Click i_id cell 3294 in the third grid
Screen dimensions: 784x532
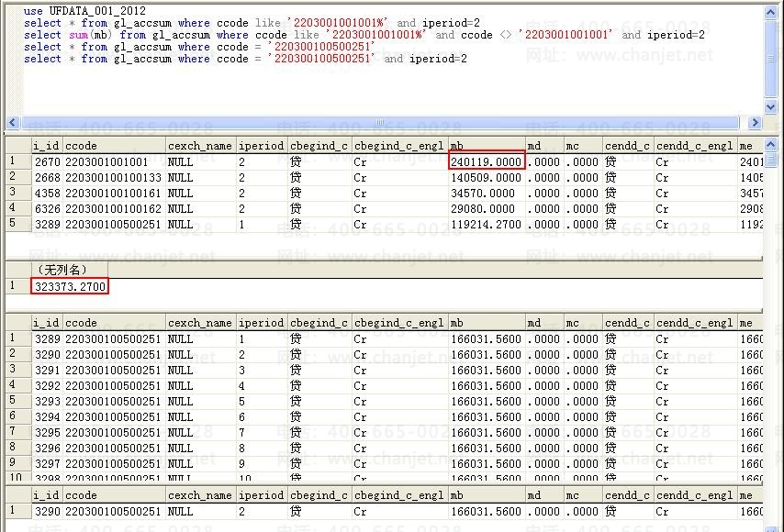[x=48, y=416]
